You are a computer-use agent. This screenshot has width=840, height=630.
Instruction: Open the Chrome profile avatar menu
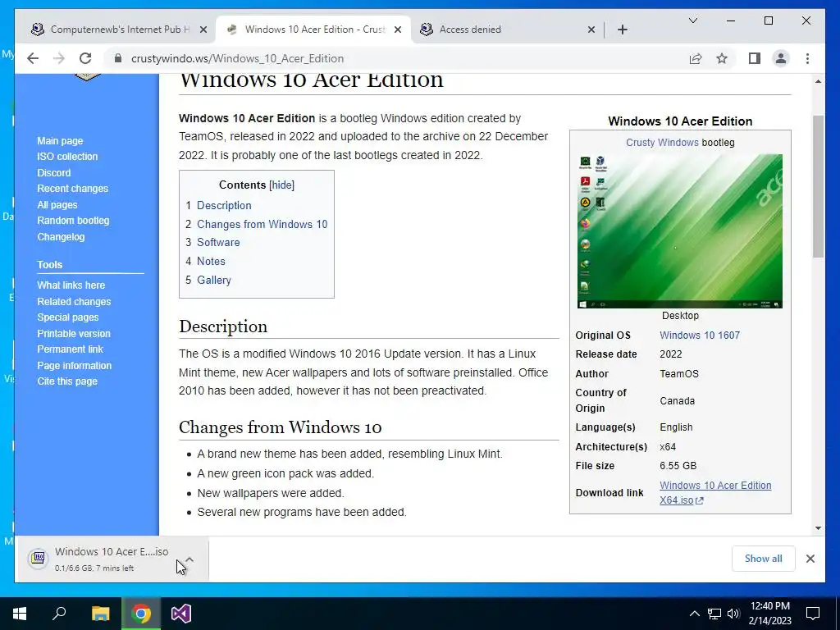point(781,58)
